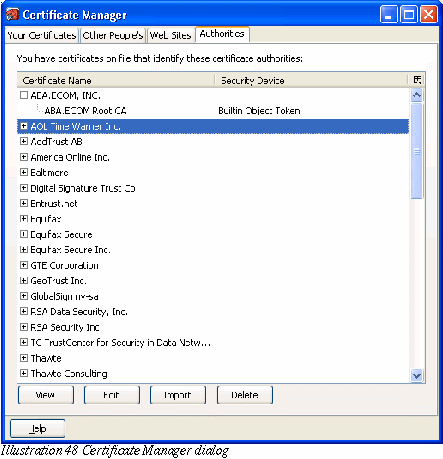
Task: Expand the AOL Time Warner Inc. node
Action: (24, 126)
